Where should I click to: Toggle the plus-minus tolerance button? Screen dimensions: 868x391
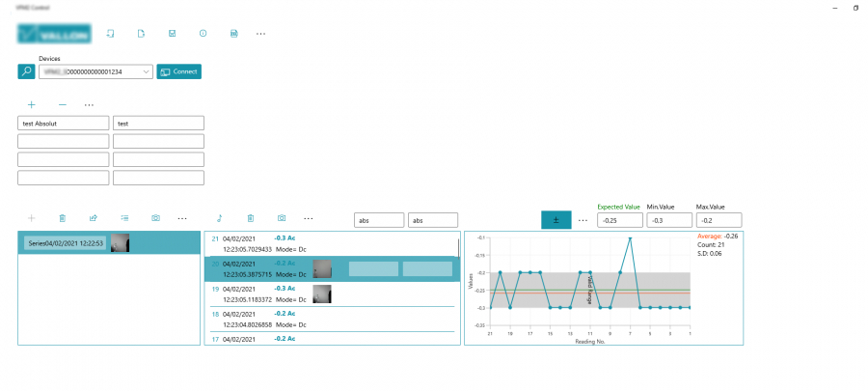[x=556, y=220]
